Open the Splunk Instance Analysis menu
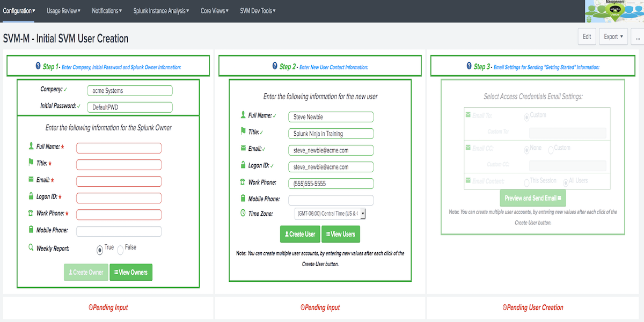This screenshot has width=644, height=322. pos(161,11)
